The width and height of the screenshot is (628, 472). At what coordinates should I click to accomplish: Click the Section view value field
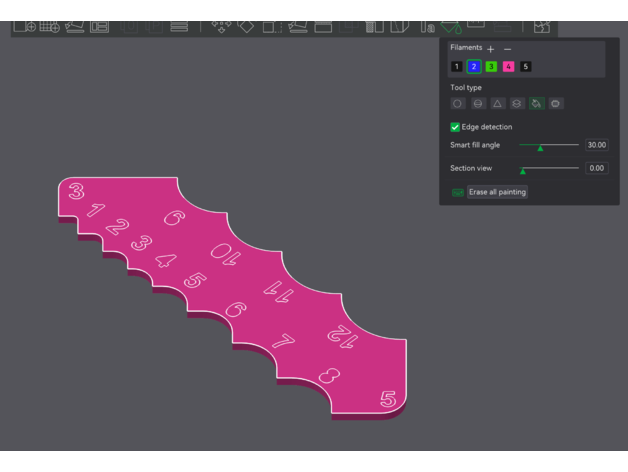point(596,168)
